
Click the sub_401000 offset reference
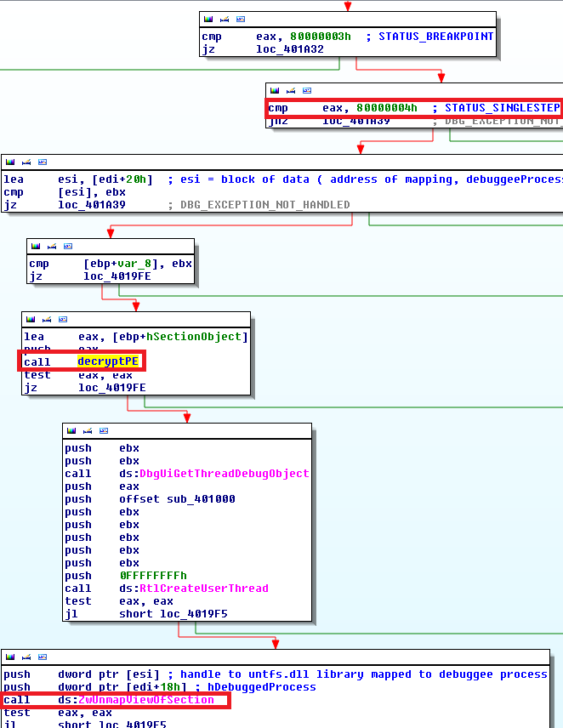[x=201, y=499]
